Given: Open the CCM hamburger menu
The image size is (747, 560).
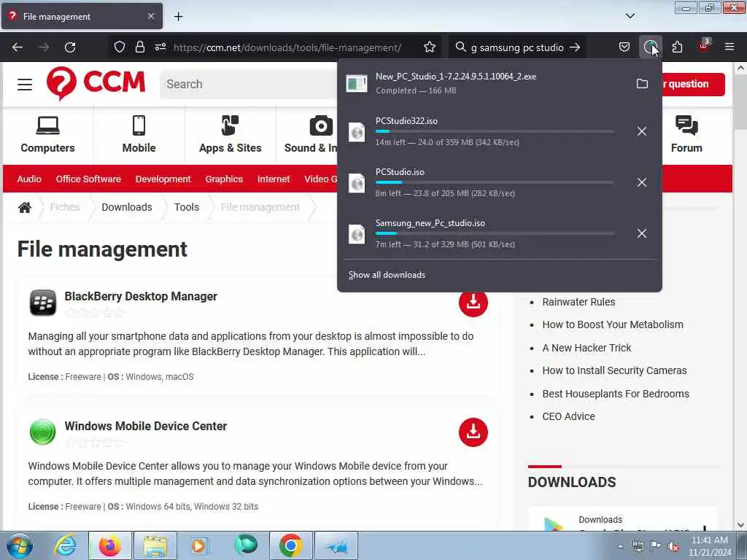Looking at the screenshot, I should [25, 85].
